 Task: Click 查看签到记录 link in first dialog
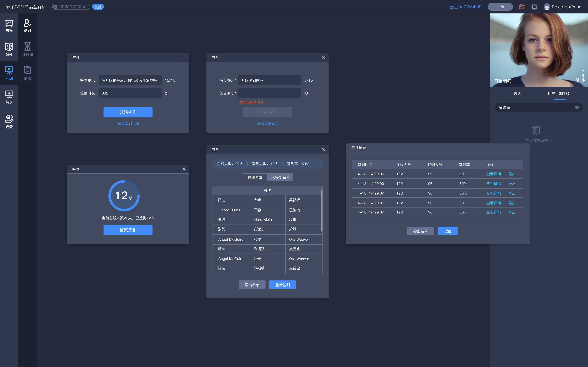[128, 123]
